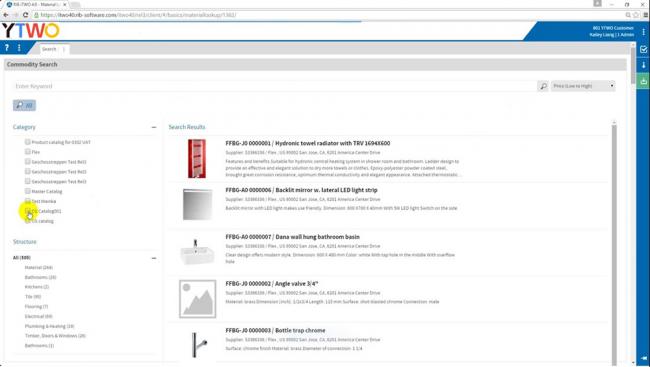The height and width of the screenshot is (367, 650).
Task: Filter by Timber, Doors & Windows item
Action: pos(55,336)
